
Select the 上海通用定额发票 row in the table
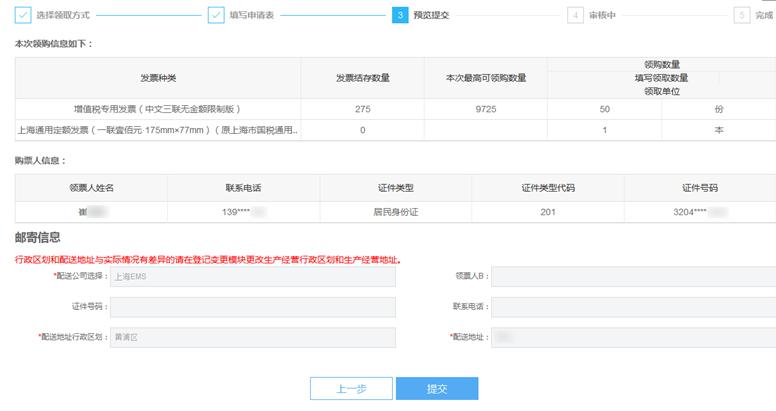point(158,130)
